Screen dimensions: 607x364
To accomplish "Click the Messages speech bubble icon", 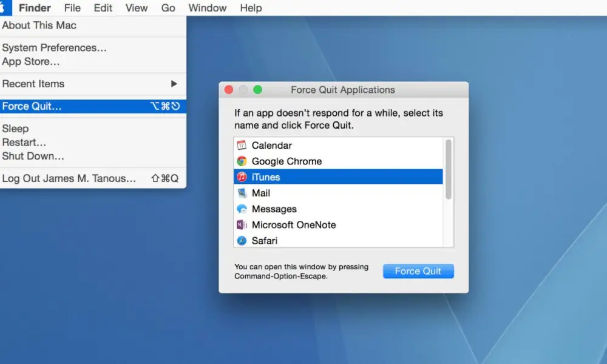I will (x=242, y=209).
